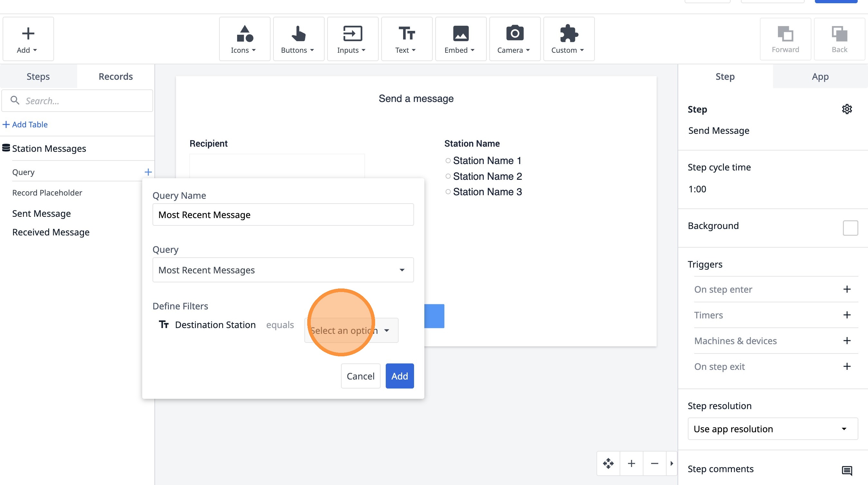The height and width of the screenshot is (485, 868).
Task: Add an On step enter trigger
Action: pyautogui.click(x=847, y=289)
